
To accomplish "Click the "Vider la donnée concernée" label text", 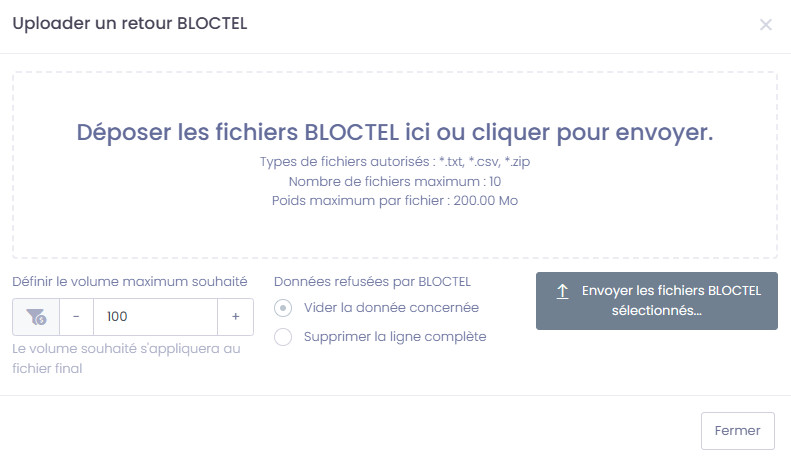I will (x=391, y=308).
